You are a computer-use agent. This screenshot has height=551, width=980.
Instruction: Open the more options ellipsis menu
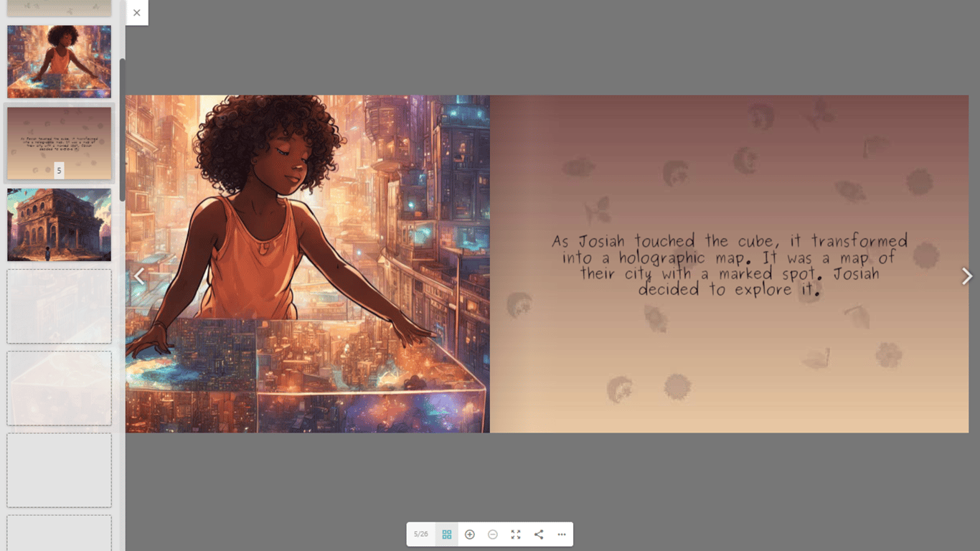point(562,534)
